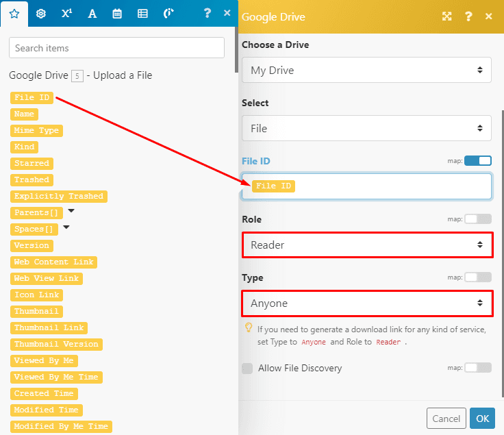Open the math functions tab

click(x=66, y=13)
